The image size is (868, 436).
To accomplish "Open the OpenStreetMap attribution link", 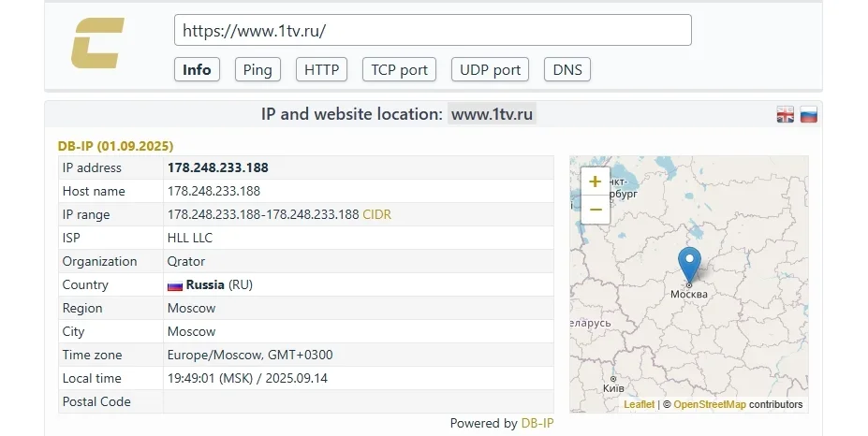I will [710, 404].
